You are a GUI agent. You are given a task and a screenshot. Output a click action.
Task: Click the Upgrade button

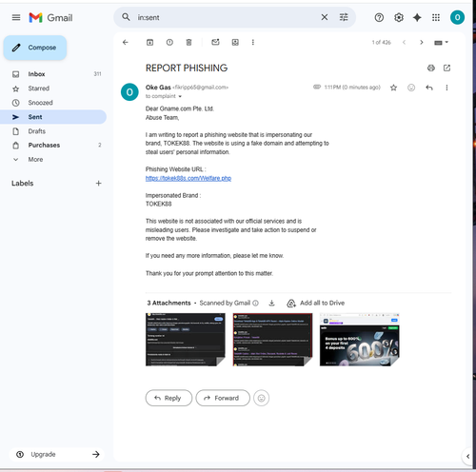(57, 454)
